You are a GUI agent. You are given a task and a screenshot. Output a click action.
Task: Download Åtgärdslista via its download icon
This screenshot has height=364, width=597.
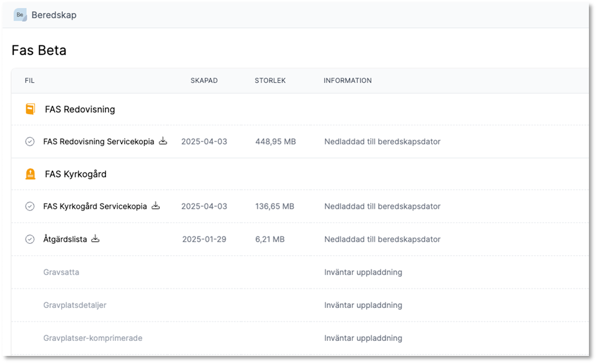[95, 239]
